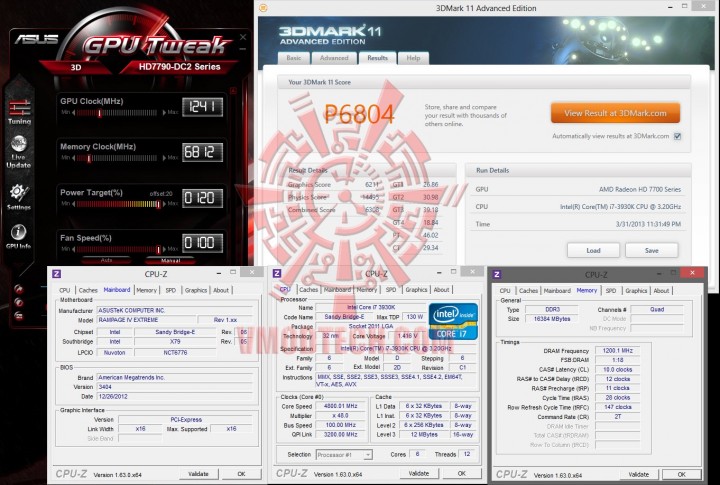
Task: Toggle automatically view results at 3DMark.com checkbox
Action: point(677,136)
